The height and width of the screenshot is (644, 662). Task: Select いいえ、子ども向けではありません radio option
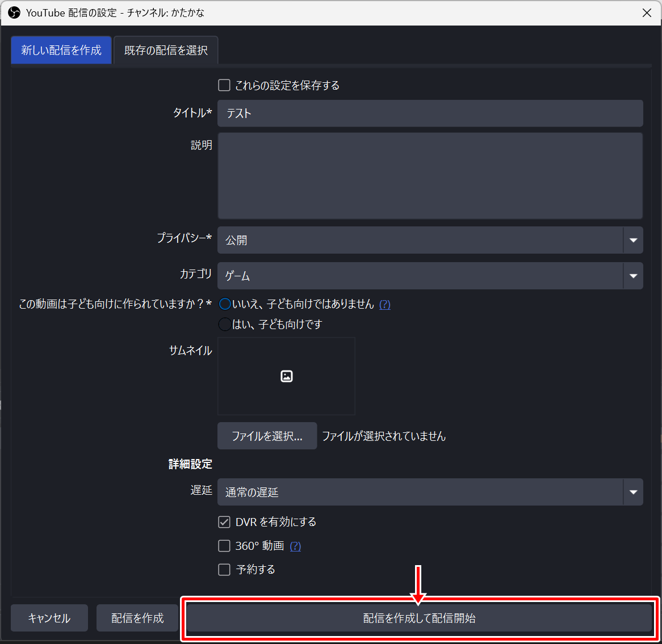click(225, 305)
